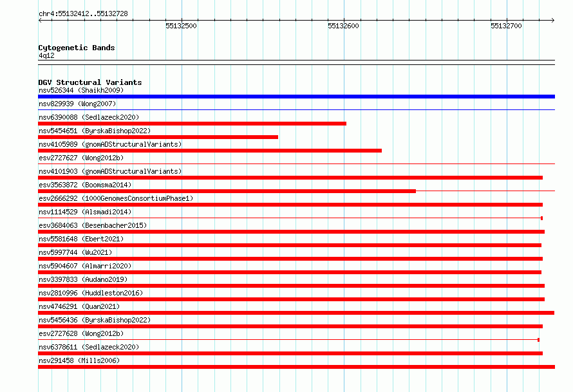Select the thick red bar of esv3563872
The image size is (573, 392).
click(x=227, y=191)
